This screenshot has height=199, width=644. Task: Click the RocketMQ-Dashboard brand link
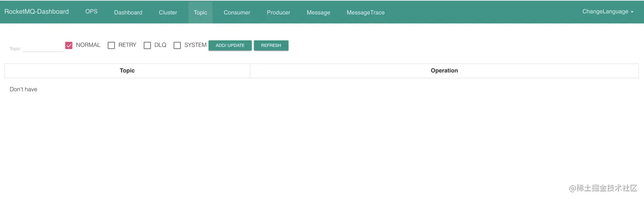click(37, 12)
